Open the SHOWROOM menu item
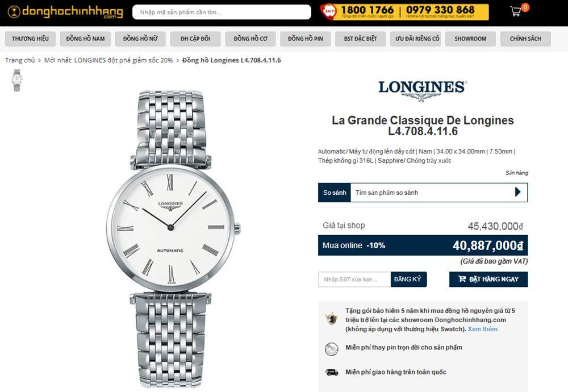The height and width of the screenshot is (392, 568). tap(470, 39)
